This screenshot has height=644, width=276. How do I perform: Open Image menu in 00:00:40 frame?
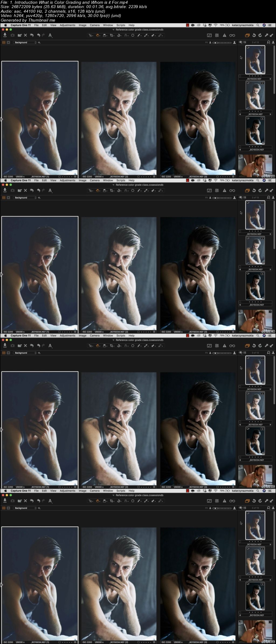point(82,180)
